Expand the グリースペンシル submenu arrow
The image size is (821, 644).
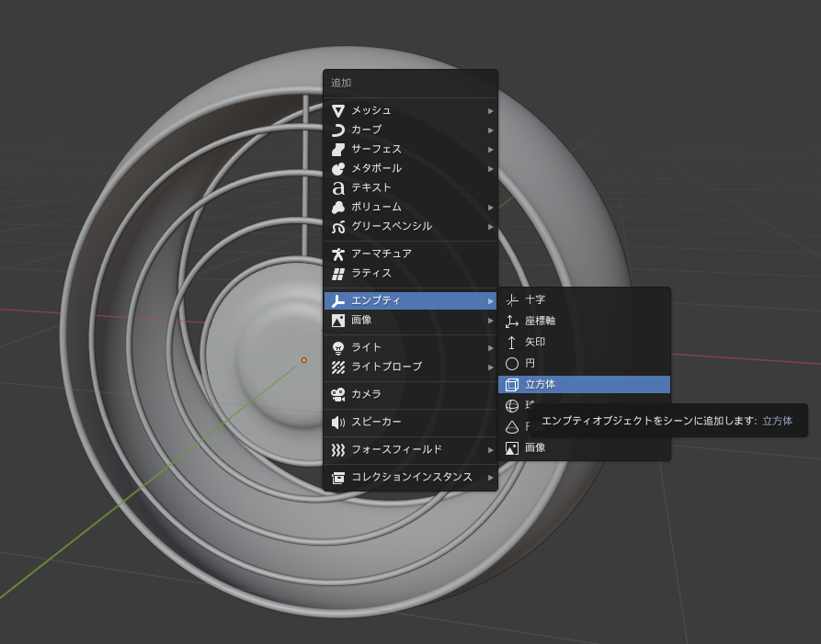click(491, 227)
